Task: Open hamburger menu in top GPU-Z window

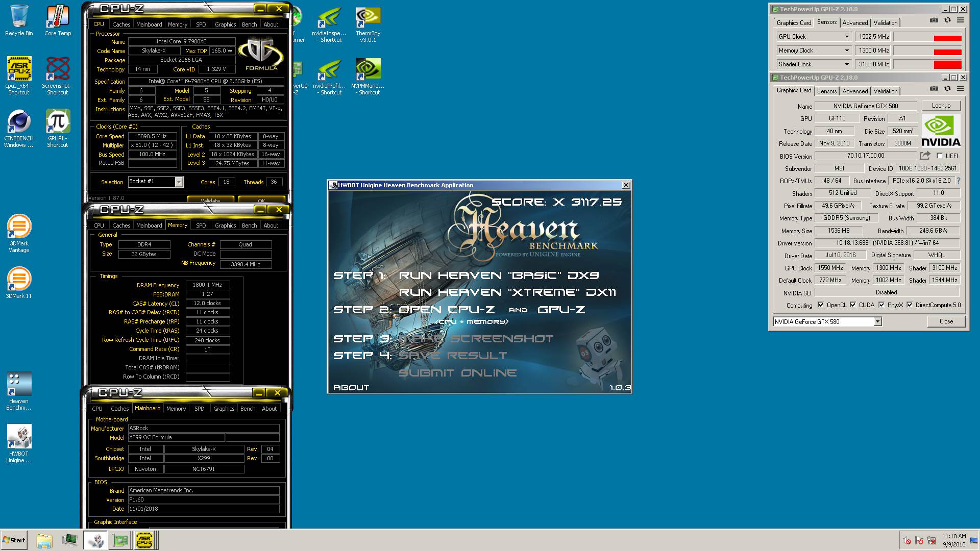Action: coord(960,20)
